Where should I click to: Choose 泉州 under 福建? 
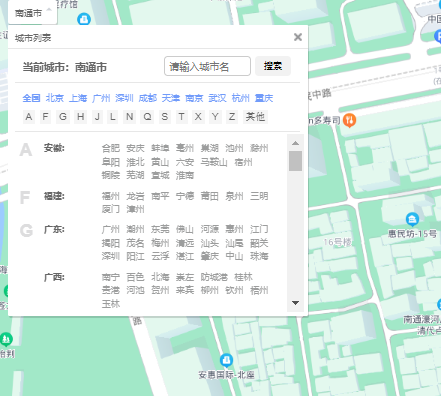(x=234, y=196)
